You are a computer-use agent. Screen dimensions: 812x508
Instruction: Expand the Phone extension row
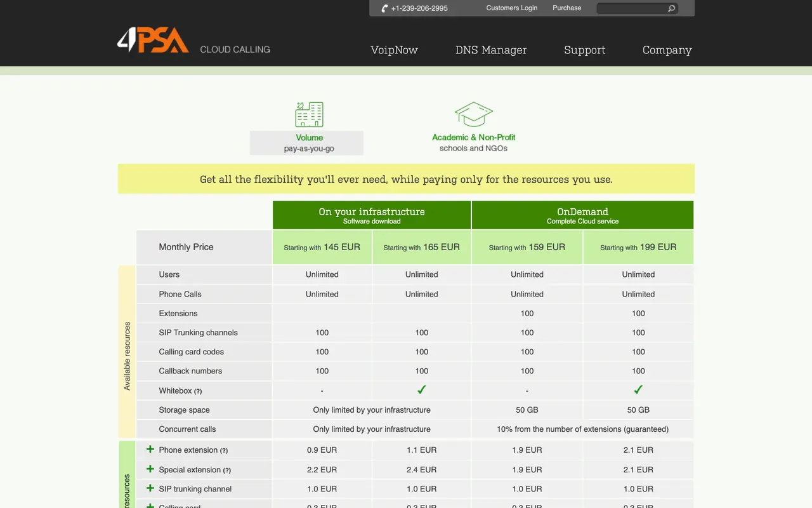click(x=150, y=449)
